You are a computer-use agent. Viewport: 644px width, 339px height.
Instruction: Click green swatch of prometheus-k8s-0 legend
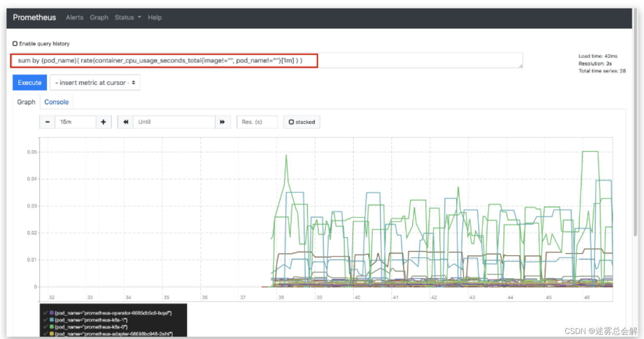point(52,327)
